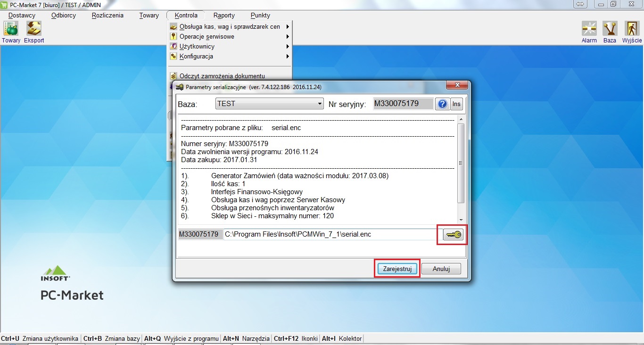Image resolution: width=644 pixels, height=345 pixels.
Task: Click the 'Alt+N Narzędzia' status bar entry
Action: (x=246, y=338)
